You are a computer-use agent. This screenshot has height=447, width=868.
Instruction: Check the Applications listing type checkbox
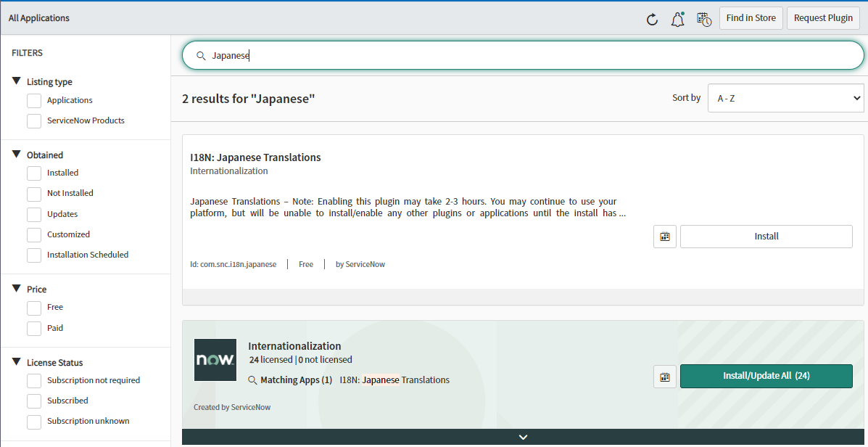pos(34,100)
